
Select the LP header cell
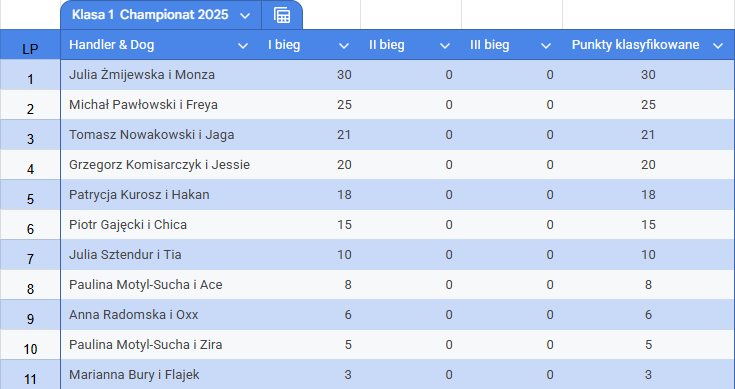(30, 45)
